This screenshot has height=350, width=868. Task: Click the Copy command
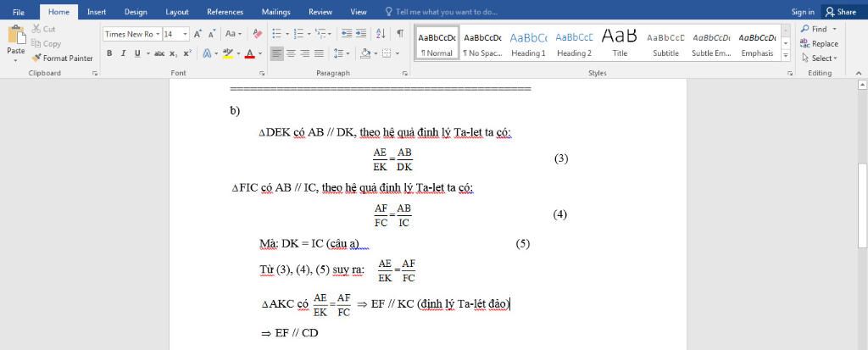46,43
